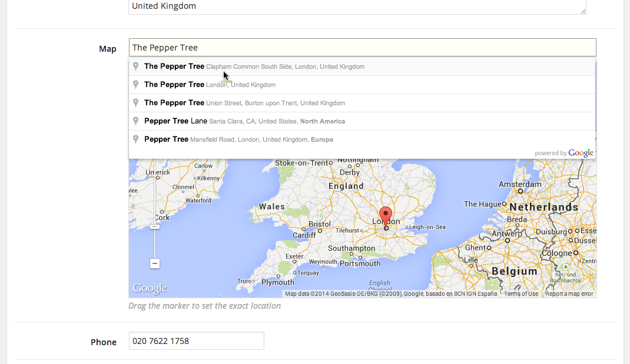Grab the textarea resize handle corner

coord(583,11)
